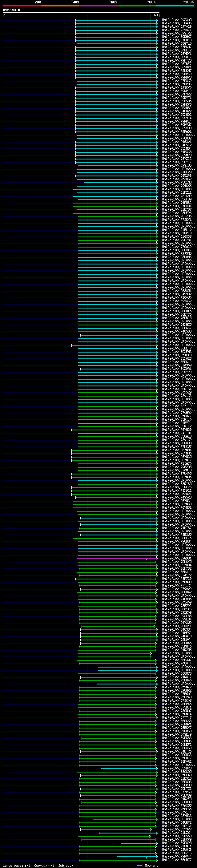Click hit label UniRef100_C6SW17
The height and width of the screenshot is (868, 197).
point(177,57)
